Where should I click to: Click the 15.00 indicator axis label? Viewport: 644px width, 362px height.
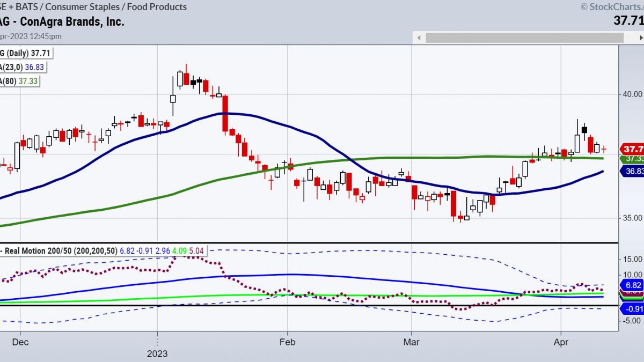click(x=632, y=259)
